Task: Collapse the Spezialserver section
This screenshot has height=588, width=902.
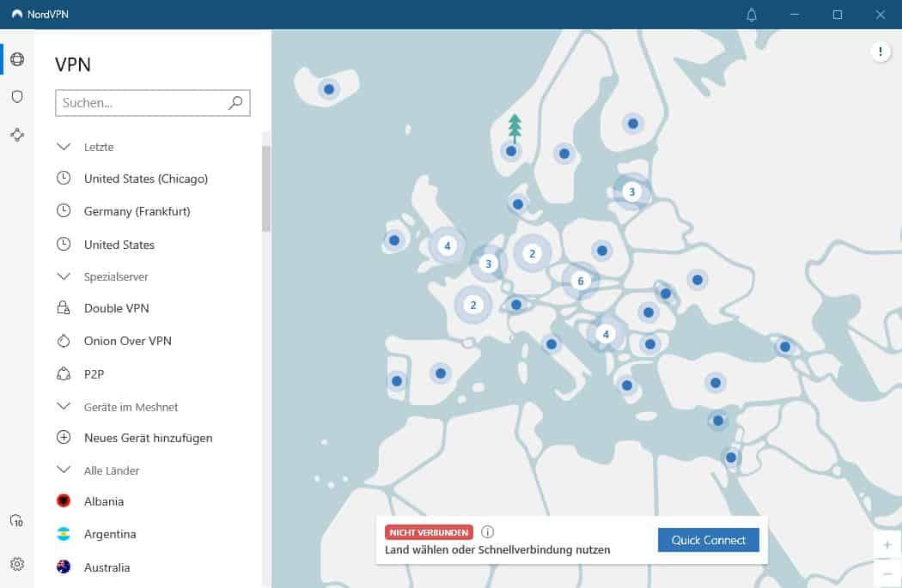Action: pyautogui.click(x=64, y=276)
